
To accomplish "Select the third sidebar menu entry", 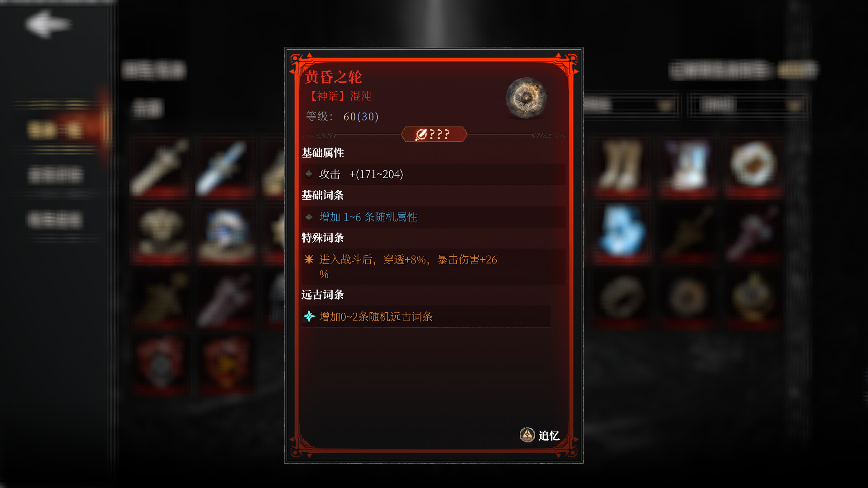I will [x=55, y=220].
